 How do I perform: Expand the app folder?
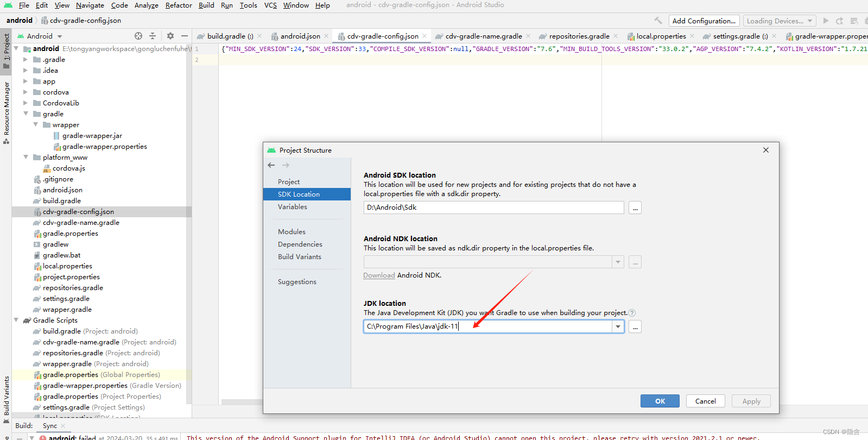26,81
